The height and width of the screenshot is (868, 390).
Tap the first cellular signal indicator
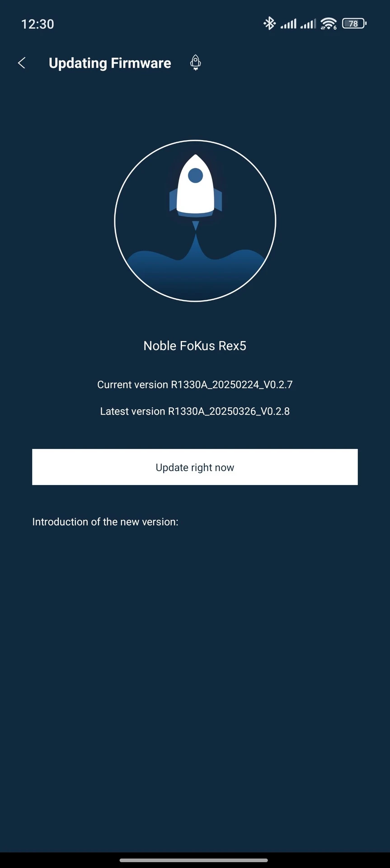(288, 24)
